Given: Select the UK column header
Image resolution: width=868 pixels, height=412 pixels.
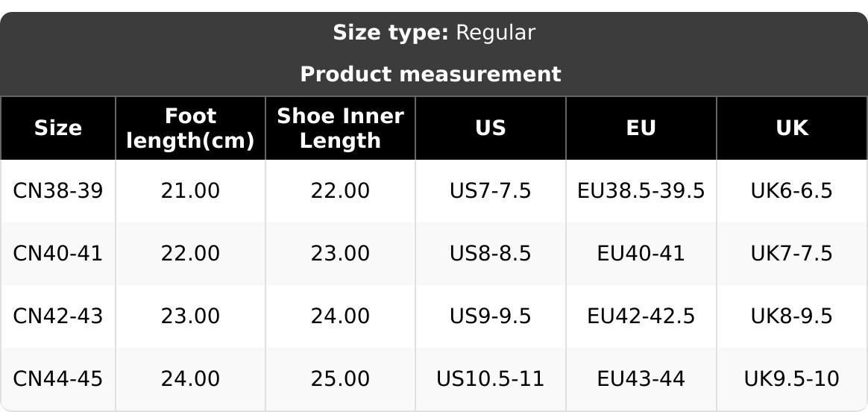Looking at the screenshot, I should (791, 128).
